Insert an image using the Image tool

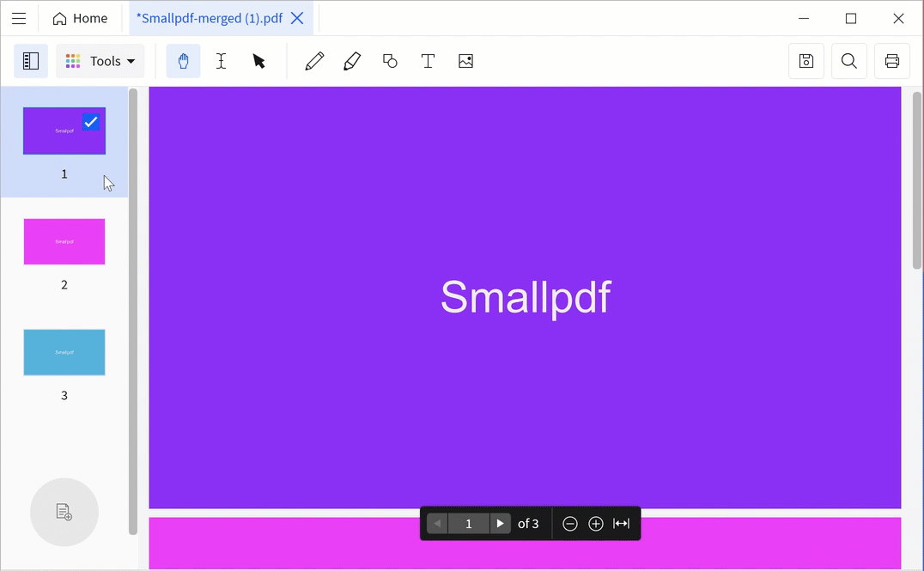click(x=465, y=61)
